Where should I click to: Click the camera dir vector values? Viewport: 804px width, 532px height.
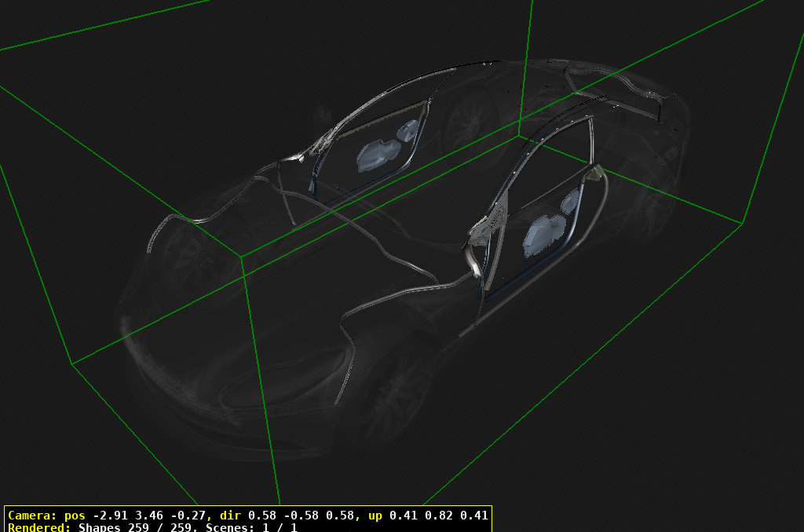[x=306, y=516]
